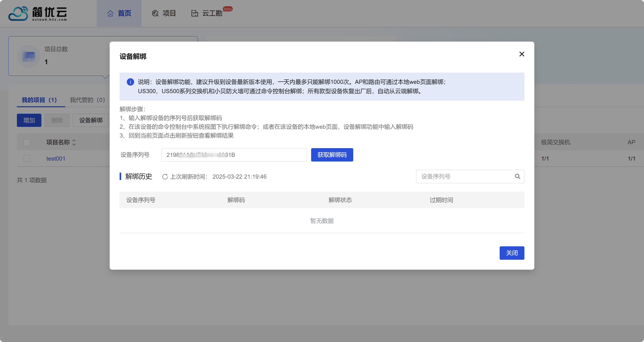Viewport: 644px width, 342px height.
Task: Click the refresh icon beside last refresh time
Action: pyautogui.click(x=165, y=177)
